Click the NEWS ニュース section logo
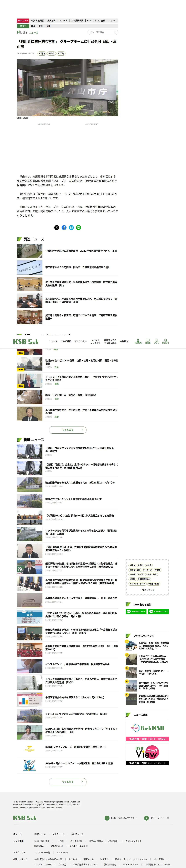This screenshot has width=186, height=868. tap(28, 32)
